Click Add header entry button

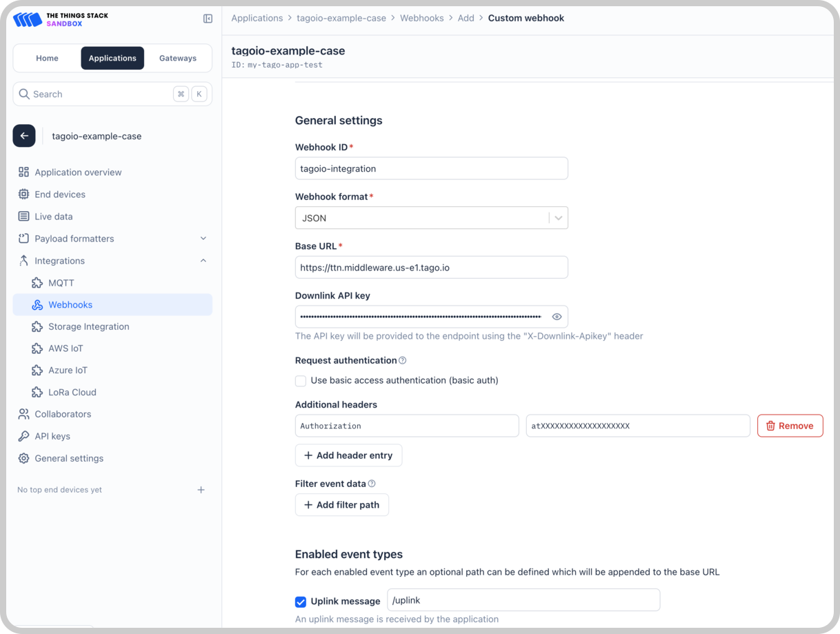point(348,455)
